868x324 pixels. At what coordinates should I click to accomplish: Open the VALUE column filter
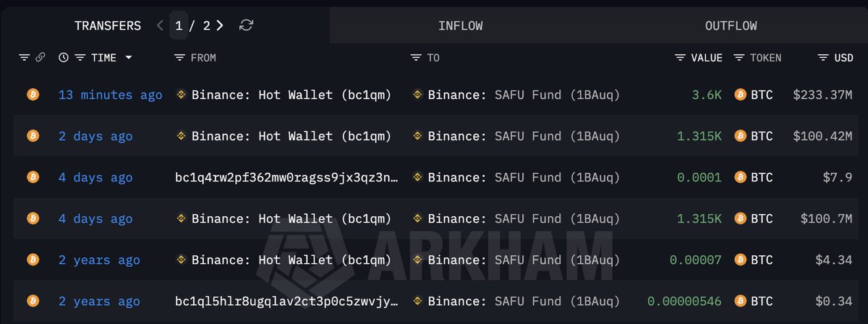(x=680, y=58)
